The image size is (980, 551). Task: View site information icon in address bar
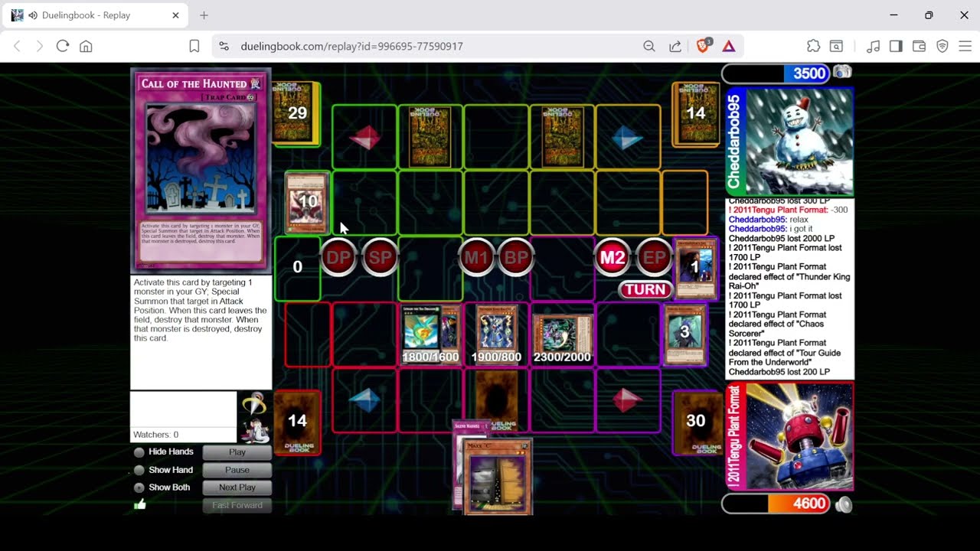click(224, 46)
